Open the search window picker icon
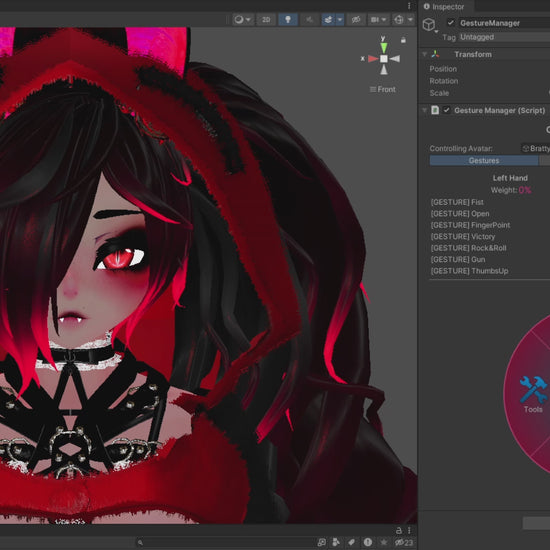 [x=322, y=543]
